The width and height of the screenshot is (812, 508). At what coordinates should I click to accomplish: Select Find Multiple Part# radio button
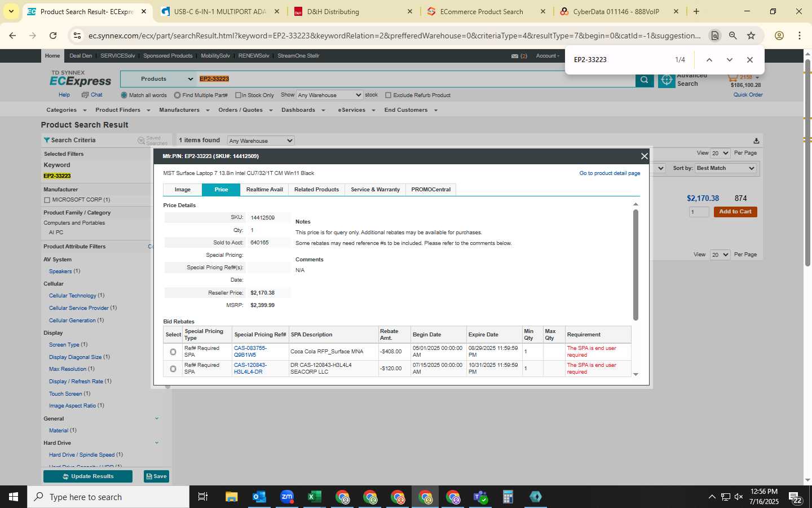(177, 95)
